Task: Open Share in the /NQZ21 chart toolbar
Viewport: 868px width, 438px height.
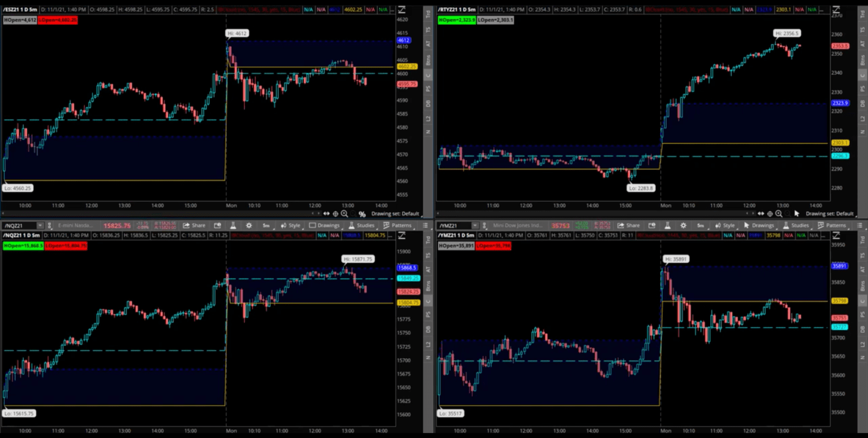Action: pyautogui.click(x=194, y=225)
